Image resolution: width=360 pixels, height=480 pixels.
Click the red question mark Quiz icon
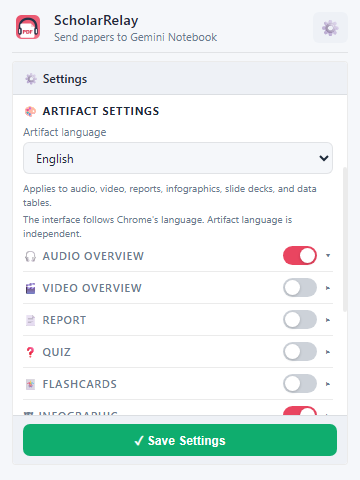[30, 352]
